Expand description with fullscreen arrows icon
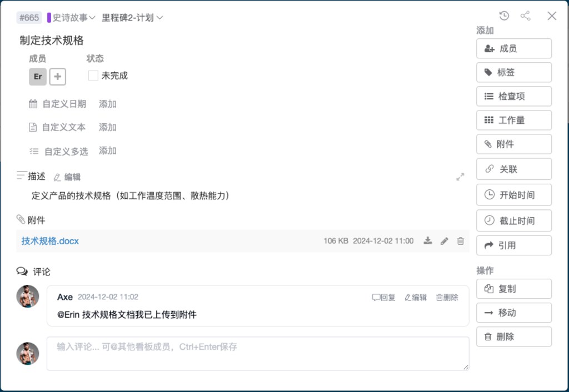The image size is (569, 392). [460, 177]
